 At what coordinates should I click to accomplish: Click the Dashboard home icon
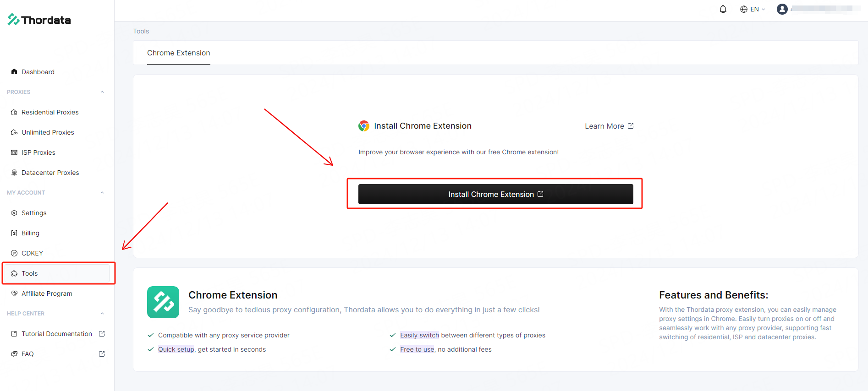[14, 72]
